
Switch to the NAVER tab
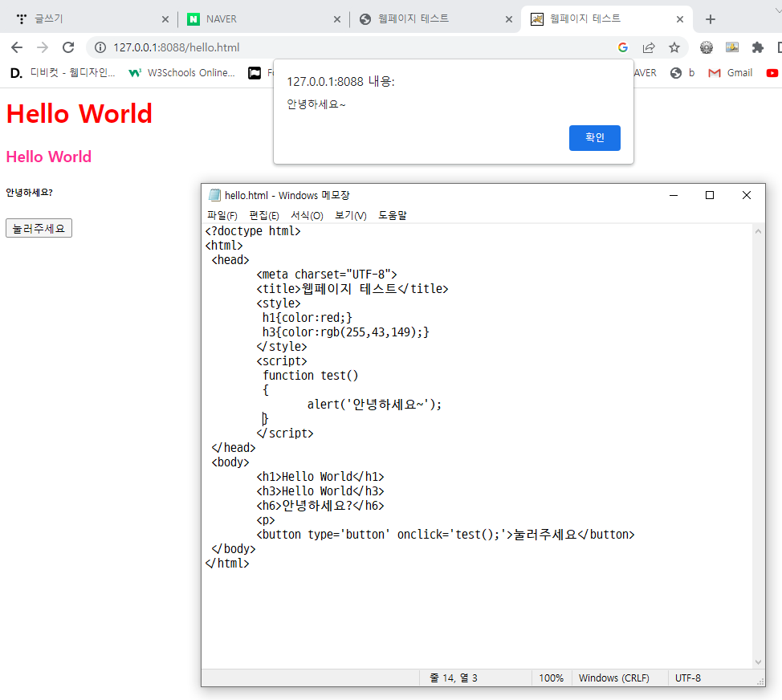point(263,19)
